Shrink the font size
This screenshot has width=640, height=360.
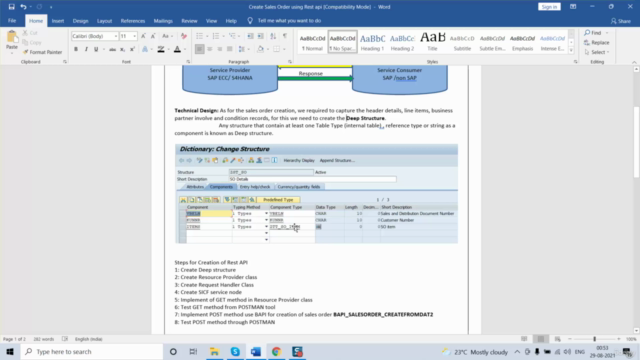click(153, 36)
